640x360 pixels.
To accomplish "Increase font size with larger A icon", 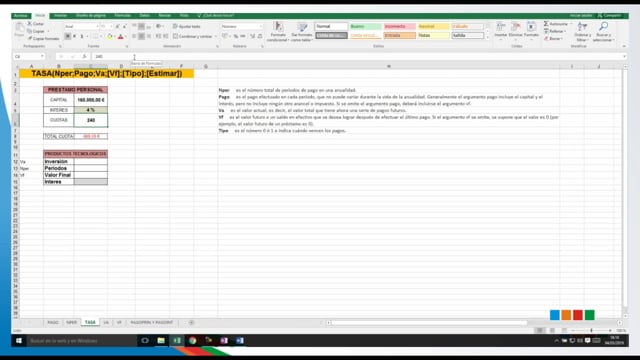I will [x=118, y=27].
